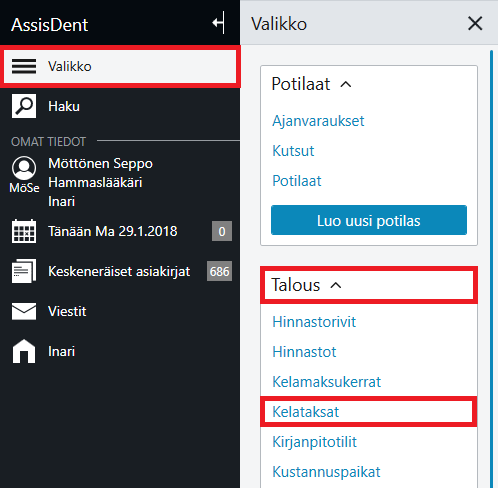498x488 pixels.
Task: Open the Valikko hamburger menu icon
Action: click(x=24, y=66)
